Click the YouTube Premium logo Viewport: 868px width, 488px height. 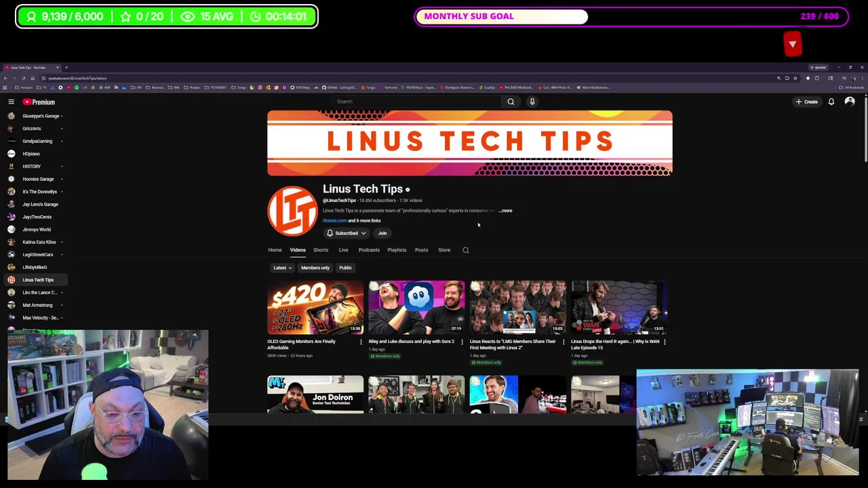tap(39, 102)
